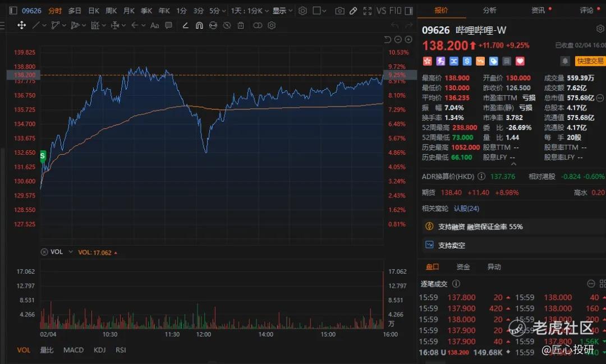The width and height of the screenshot is (606, 364).
Task: Click the Hong Kong market flag icon
Action: click(427, 61)
